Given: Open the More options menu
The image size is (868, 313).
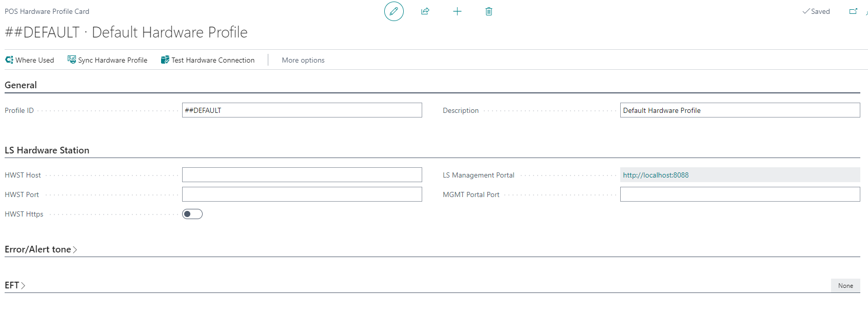Looking at the screenshot, I should click(303, 60).
